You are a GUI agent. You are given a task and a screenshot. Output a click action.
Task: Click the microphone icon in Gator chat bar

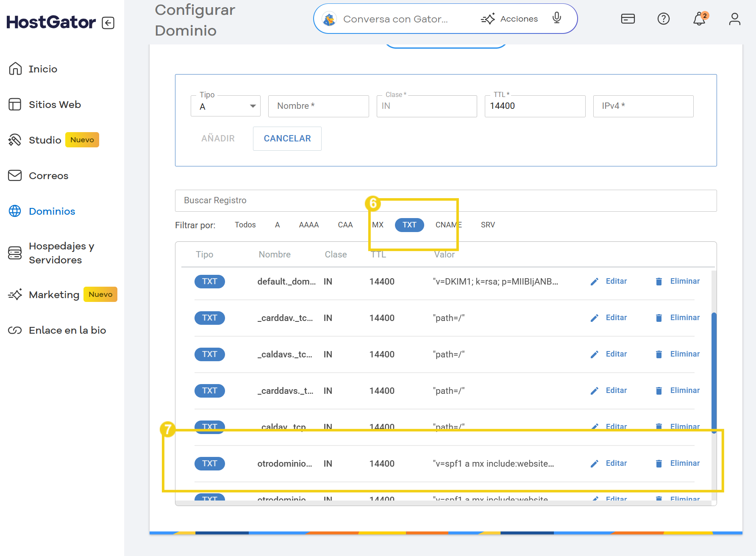pos(557,18)
